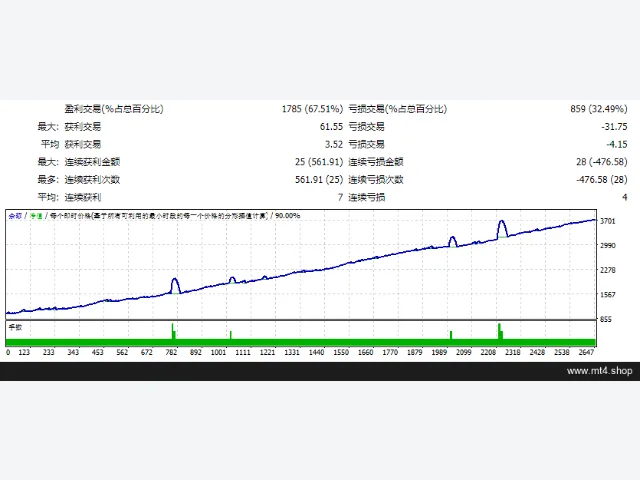Viewport: 640px width, 480px height.
Task: Click the x-axis label 123
Action: point(24,352)
